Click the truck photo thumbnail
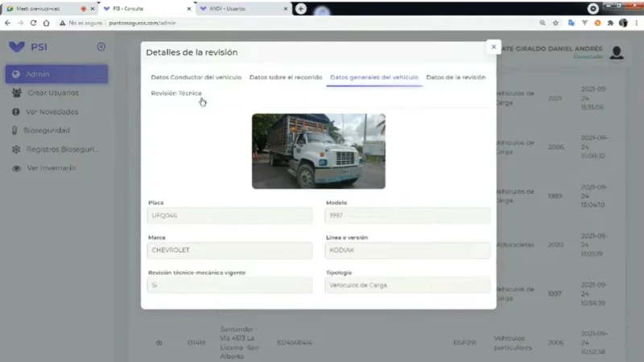 [319, 151]
